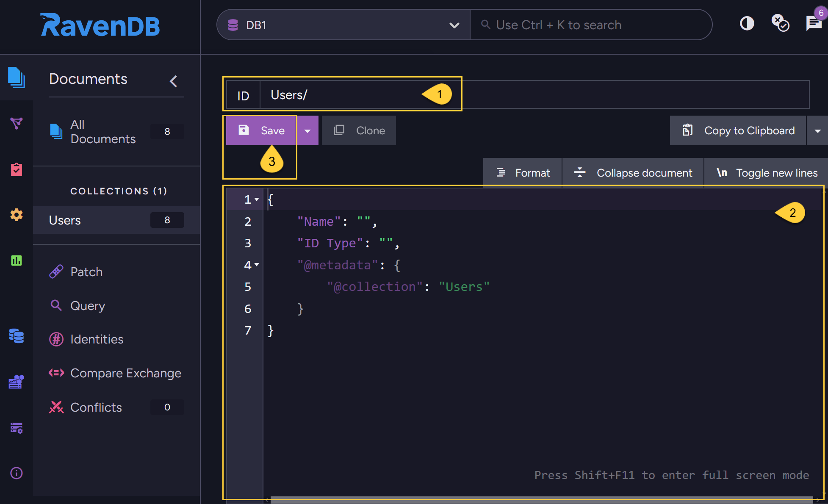Save the document
This screenshot has width=828, height=504.
261,130
